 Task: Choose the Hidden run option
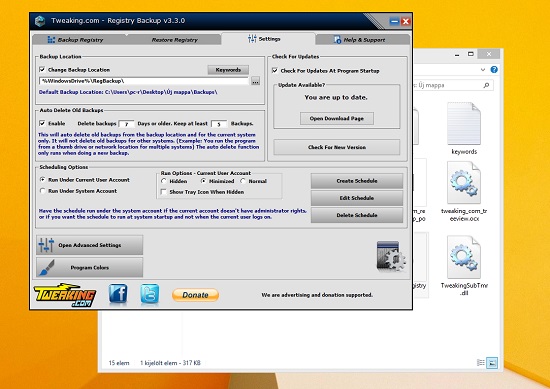pyautogui.click(x=163, y=181)
